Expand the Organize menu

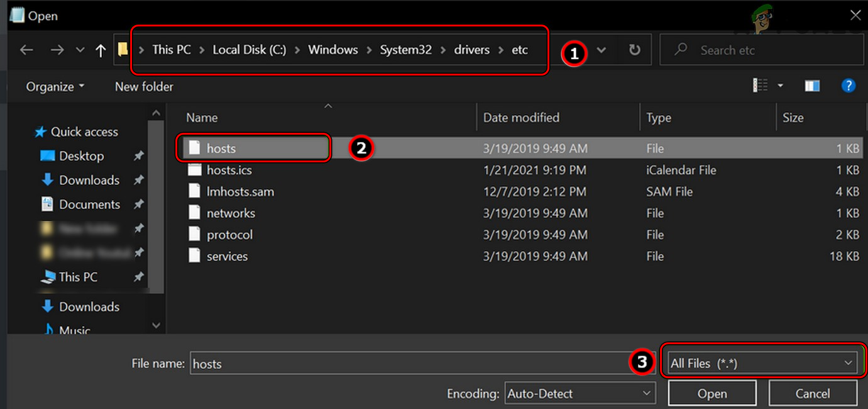pos(55,86)
